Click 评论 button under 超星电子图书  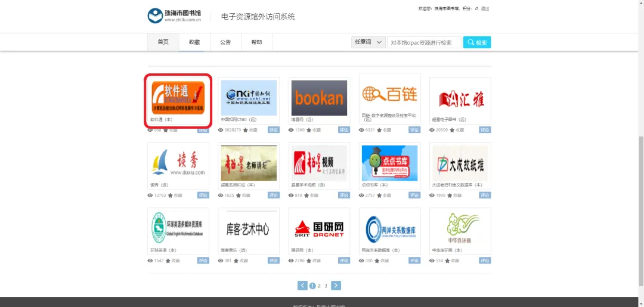[x=485, y=130]
